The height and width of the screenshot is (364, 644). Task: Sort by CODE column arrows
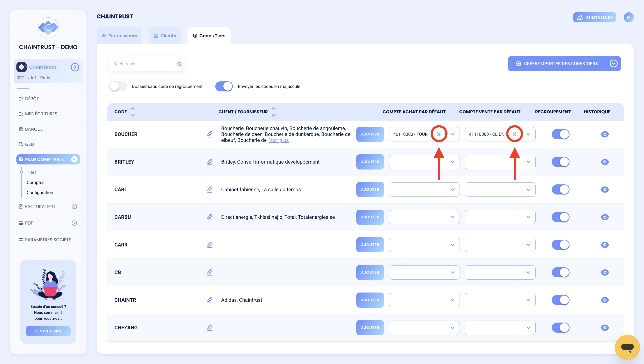133,112
